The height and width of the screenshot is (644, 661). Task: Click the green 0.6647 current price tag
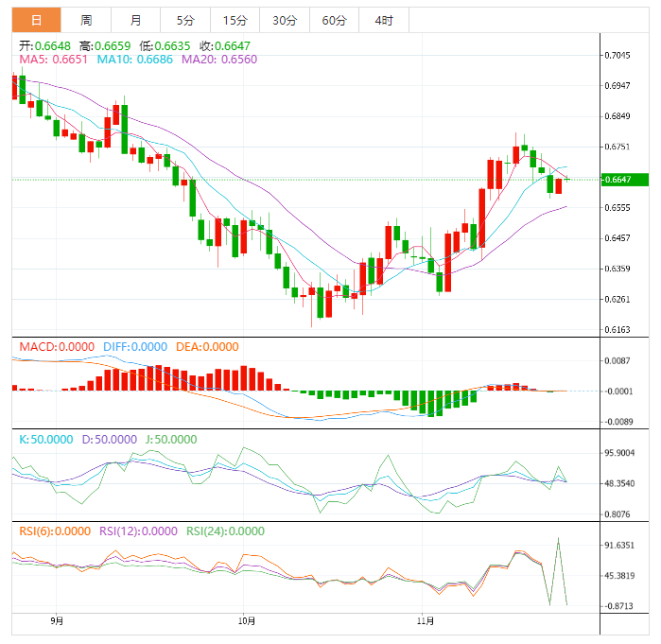tap(625, 180)
